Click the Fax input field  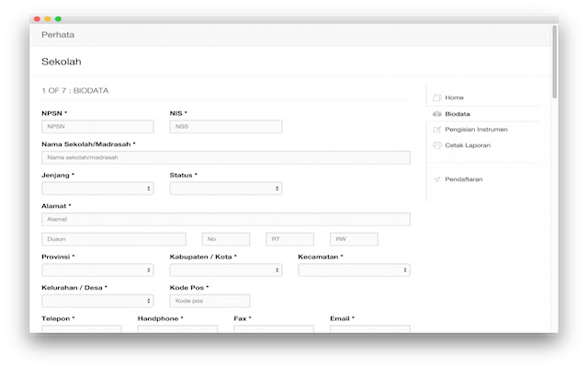tap(274, 329)
